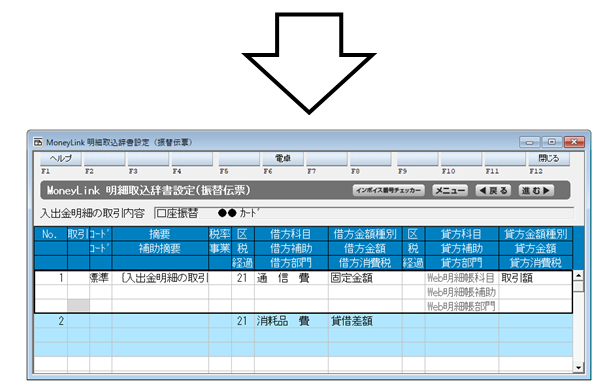Click the 閉じる F12 button

548,159
